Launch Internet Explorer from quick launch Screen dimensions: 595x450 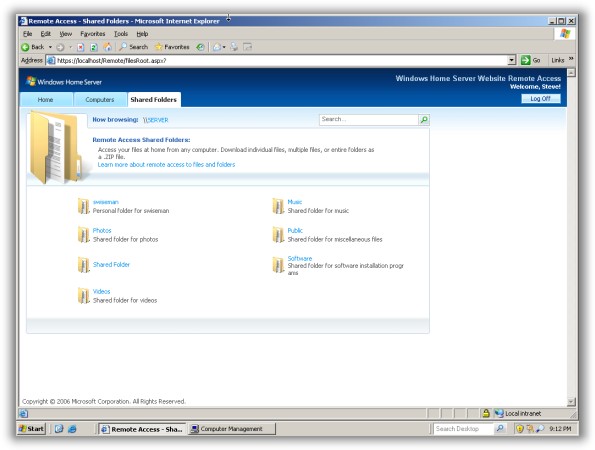tap(72, 429)
